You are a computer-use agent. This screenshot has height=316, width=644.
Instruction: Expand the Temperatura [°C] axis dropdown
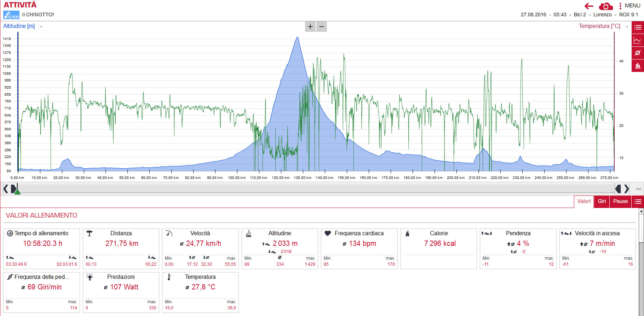[627, 27]
